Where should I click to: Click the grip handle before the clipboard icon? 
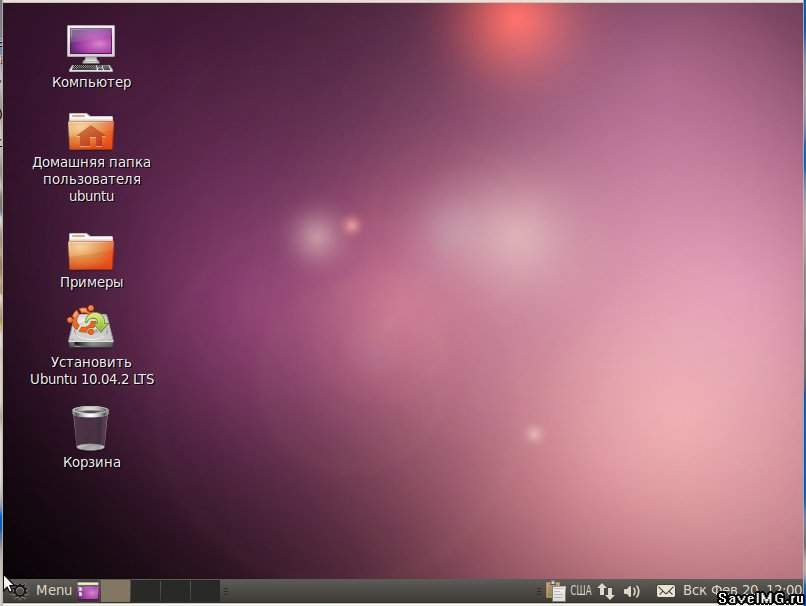[540, 591]
